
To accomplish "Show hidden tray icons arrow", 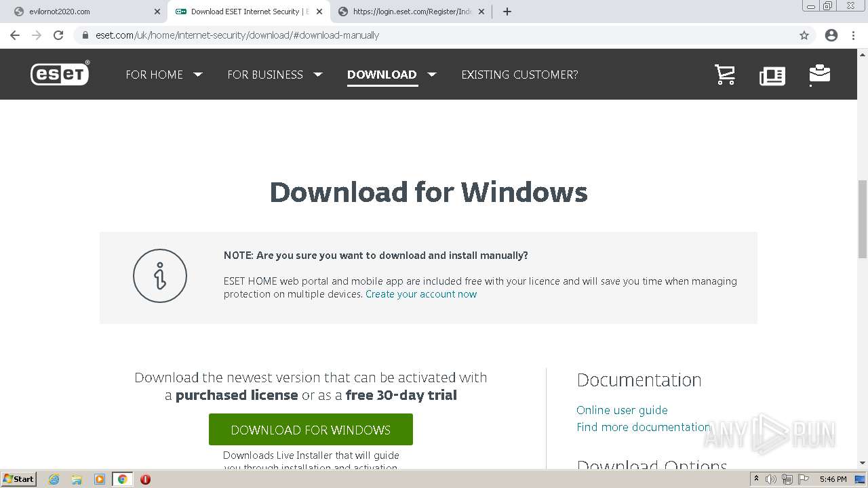I will [x=756, y=479].
